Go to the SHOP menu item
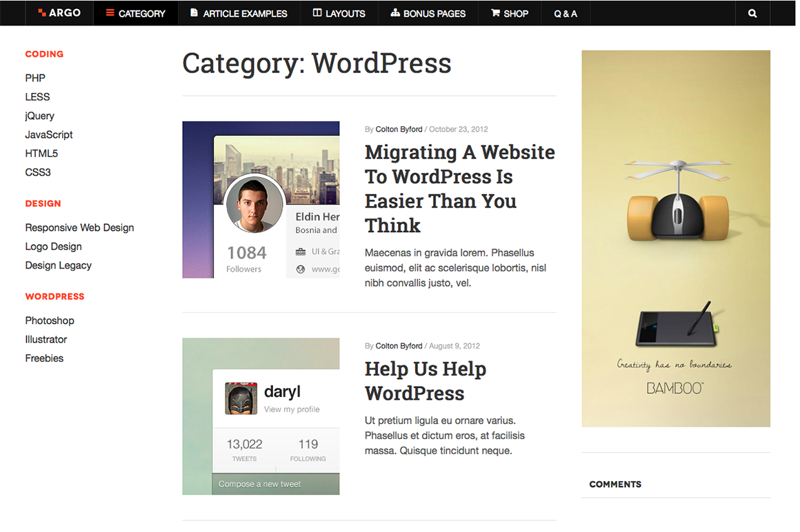Screen dimensions: 800x532 pos(509,13)
